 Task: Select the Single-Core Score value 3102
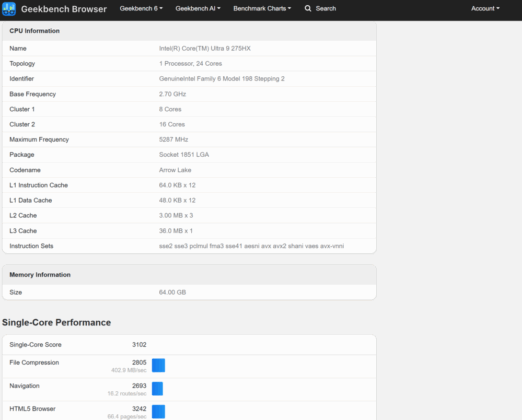click(x=139, y=344)
